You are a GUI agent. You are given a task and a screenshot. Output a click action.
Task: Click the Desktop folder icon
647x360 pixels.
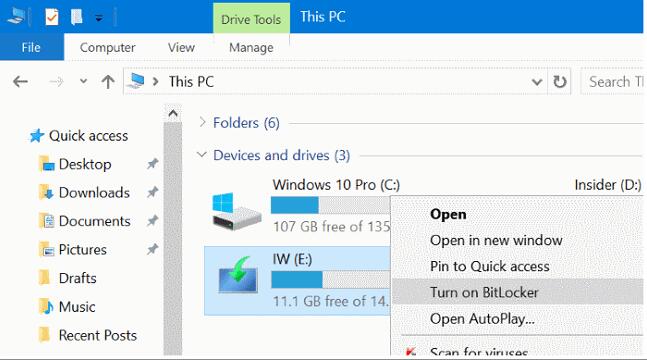tap(46, 164)
